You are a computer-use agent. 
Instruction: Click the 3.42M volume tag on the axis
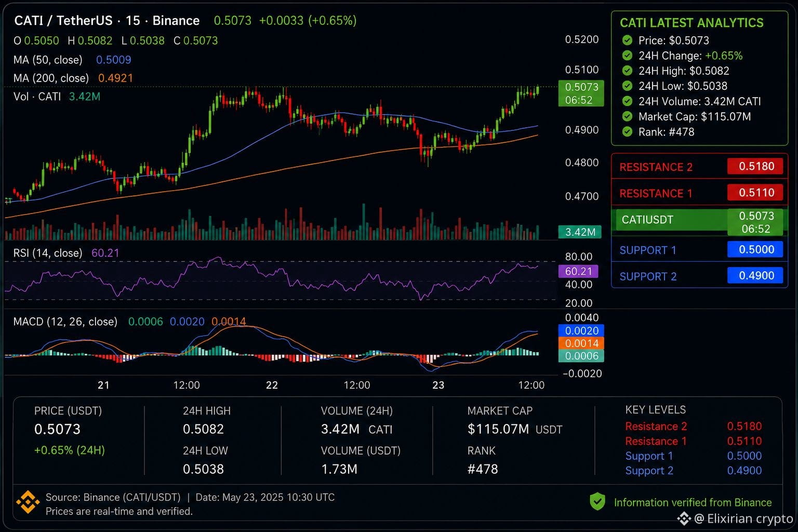tap(580, 232)
